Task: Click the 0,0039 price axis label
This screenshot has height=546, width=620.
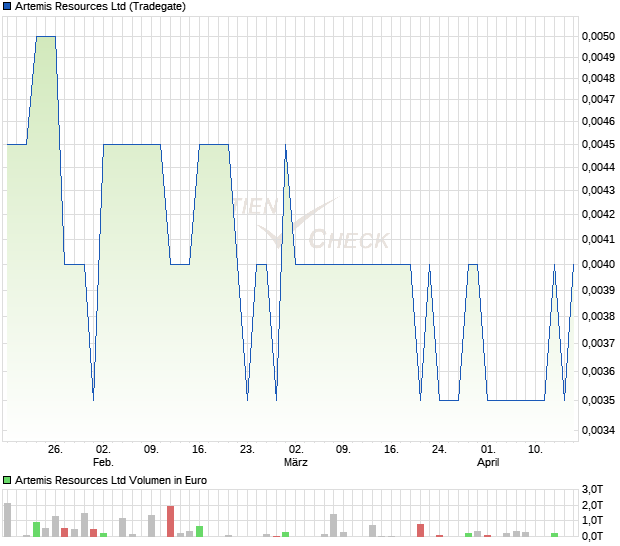Action: click(598, 290)
